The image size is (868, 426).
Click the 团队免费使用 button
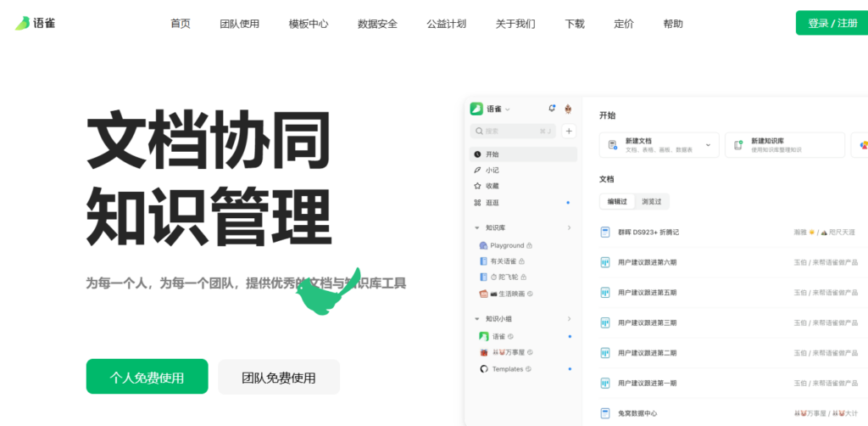[279, 377]
